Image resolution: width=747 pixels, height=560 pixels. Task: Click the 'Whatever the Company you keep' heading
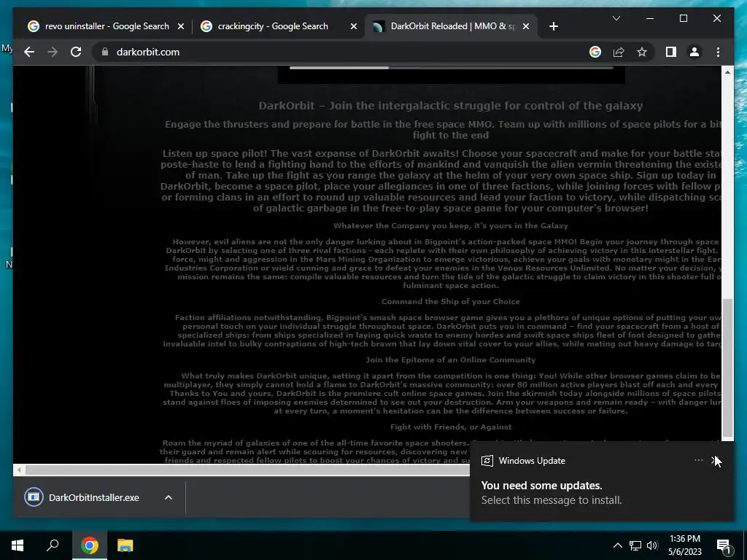[451, 226]
